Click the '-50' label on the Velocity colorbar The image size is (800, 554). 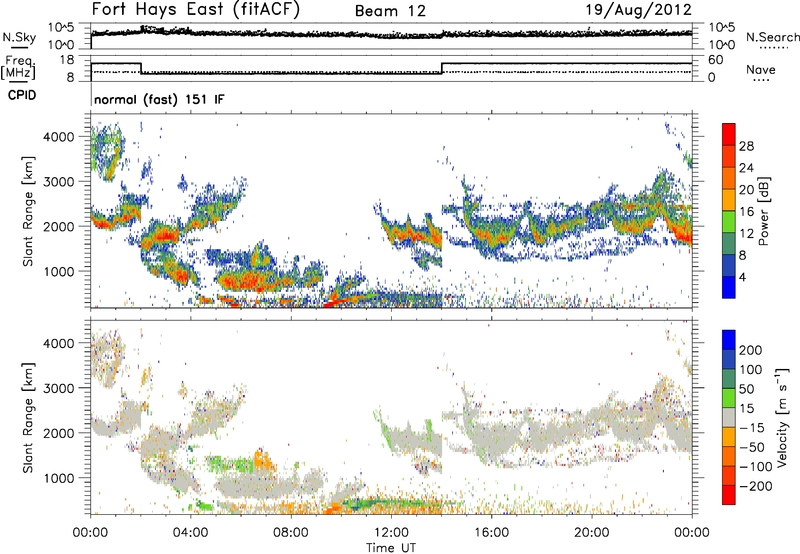click(x=751, y=447)
